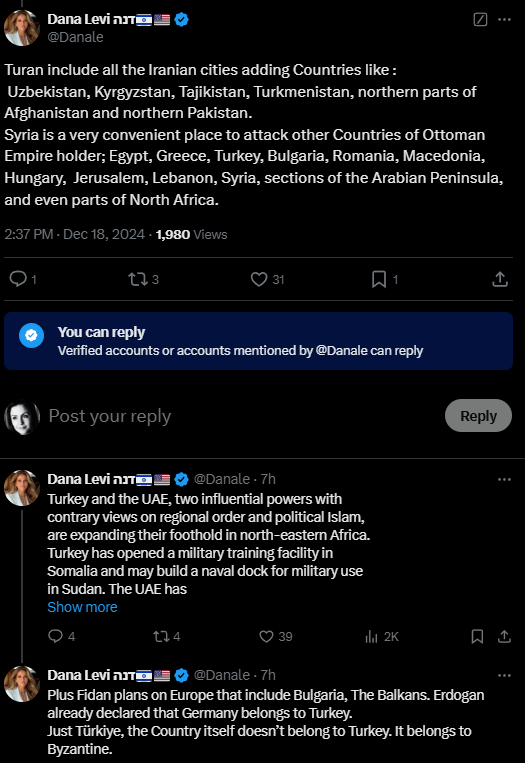The width and height of the screenshot is (525, 763).
Task: Click the Grok icon on main post
Action: pos(480,19)
